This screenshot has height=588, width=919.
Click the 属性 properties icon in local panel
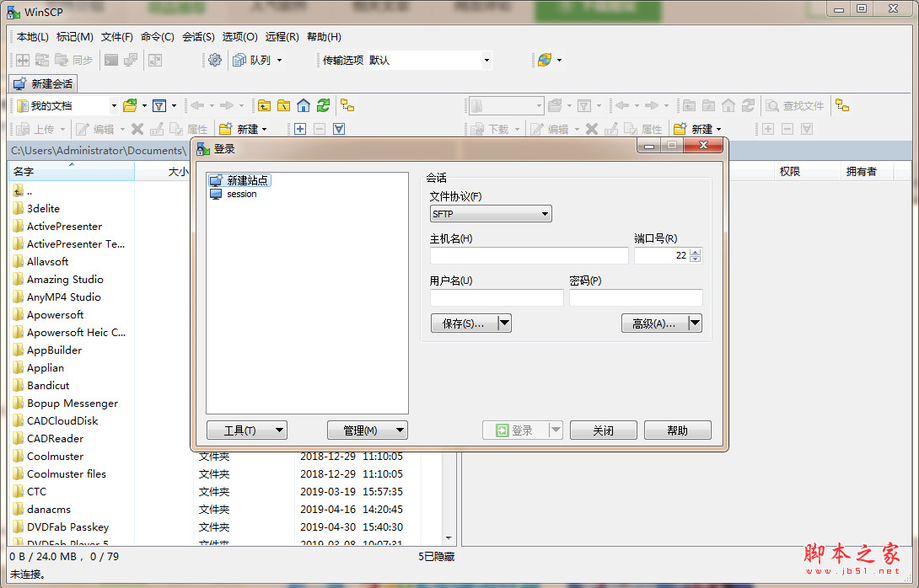189,129
